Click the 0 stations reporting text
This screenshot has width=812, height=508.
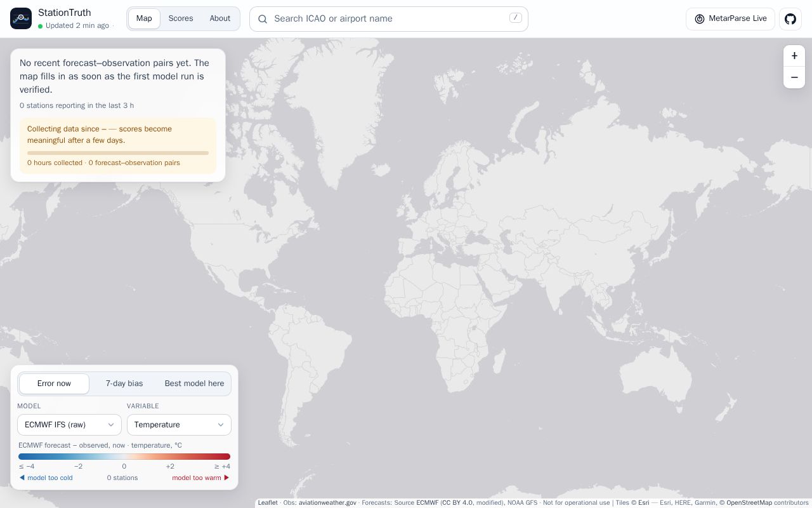tap(77, 105)
